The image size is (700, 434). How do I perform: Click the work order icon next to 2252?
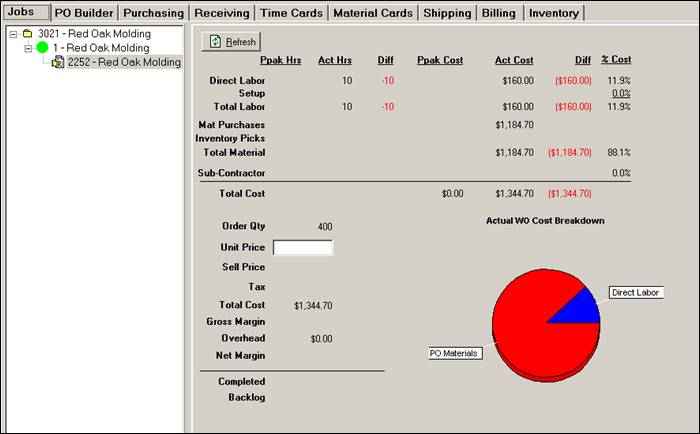point(58,62)
